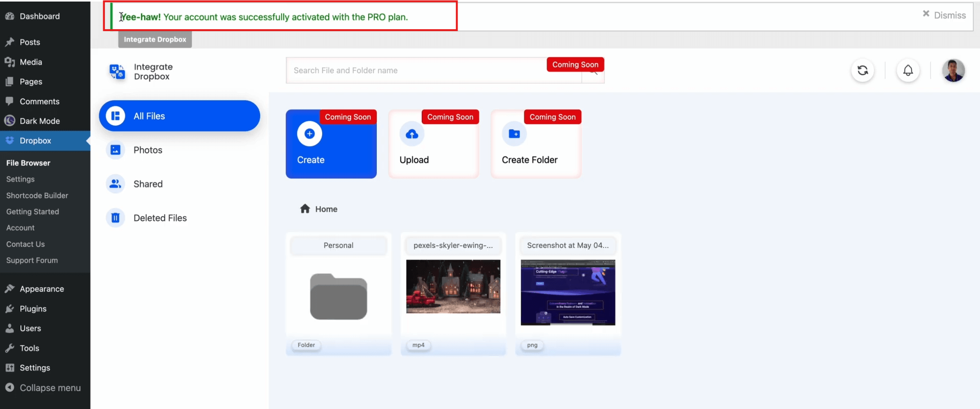Select All Files in file navigation
Image resolution: width=980 pixels, height=409 pixels.
(x=179, y=116)
